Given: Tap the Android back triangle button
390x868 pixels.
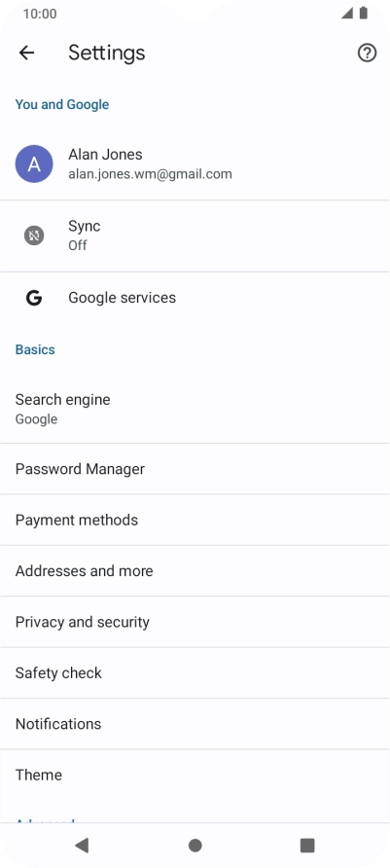Looking at the screenshot, I should 82,845.
